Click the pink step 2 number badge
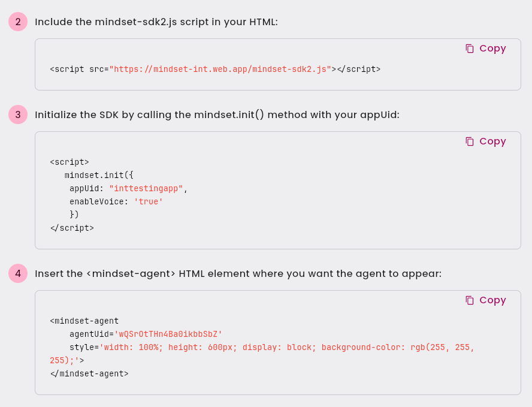532x407 pixels. (x=18, y=22)
